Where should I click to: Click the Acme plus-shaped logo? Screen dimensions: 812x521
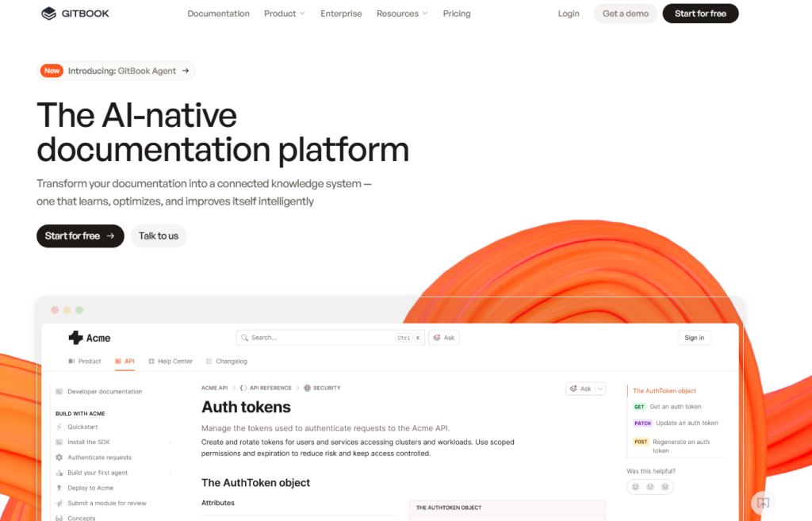coord(75,338)
